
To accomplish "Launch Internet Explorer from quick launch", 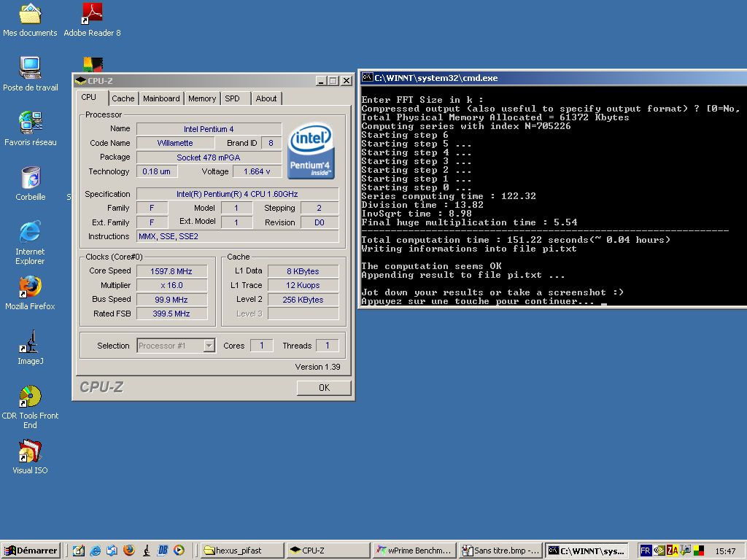I will click(x=96, y=551).
